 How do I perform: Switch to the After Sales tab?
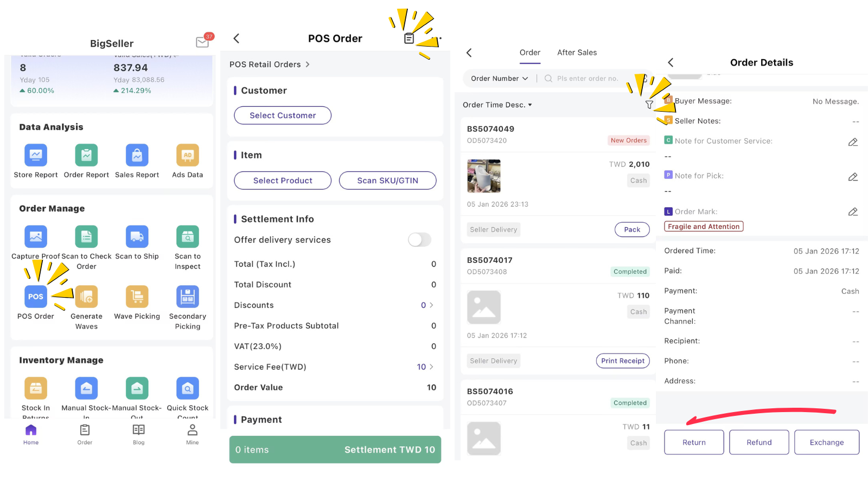point(577,53)
